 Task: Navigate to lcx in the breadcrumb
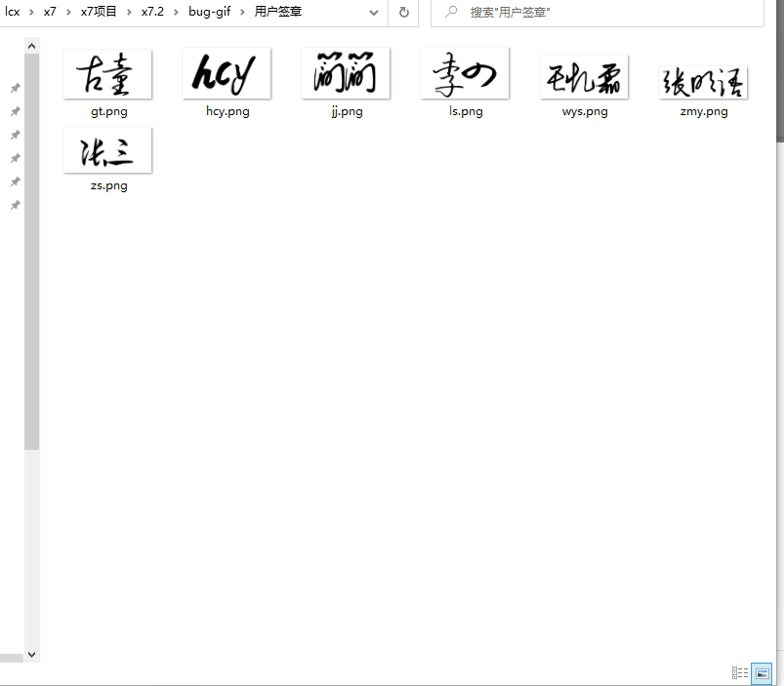click(12, 12)
